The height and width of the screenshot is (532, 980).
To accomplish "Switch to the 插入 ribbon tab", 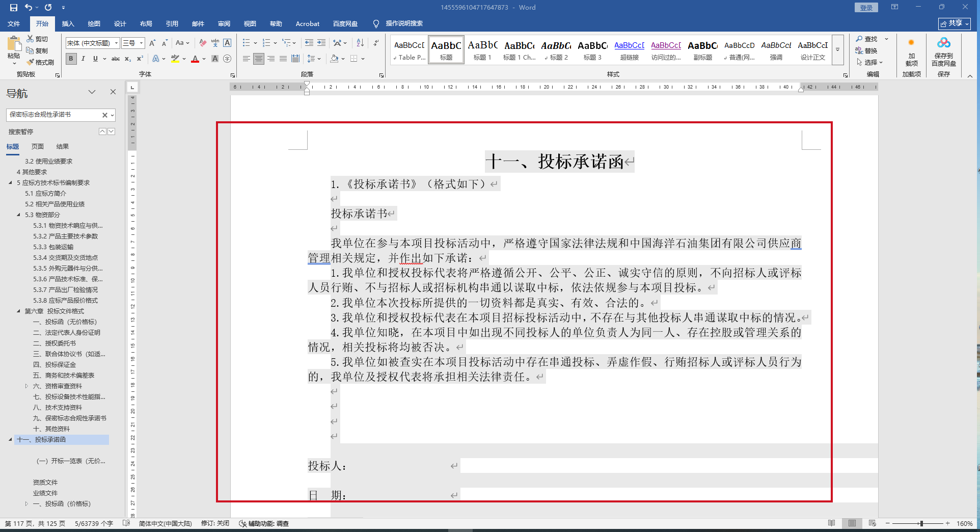I will 68,23.
